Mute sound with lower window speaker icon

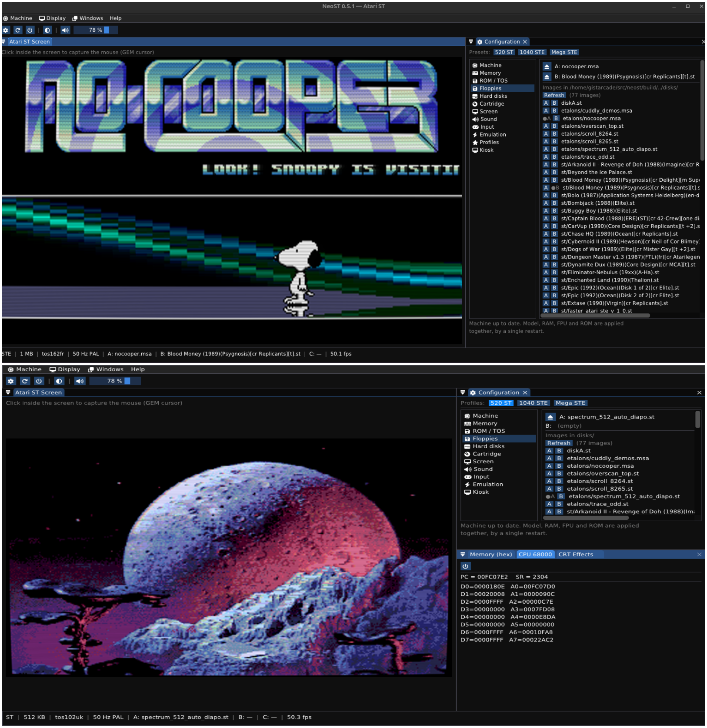[x=80, y=381]
